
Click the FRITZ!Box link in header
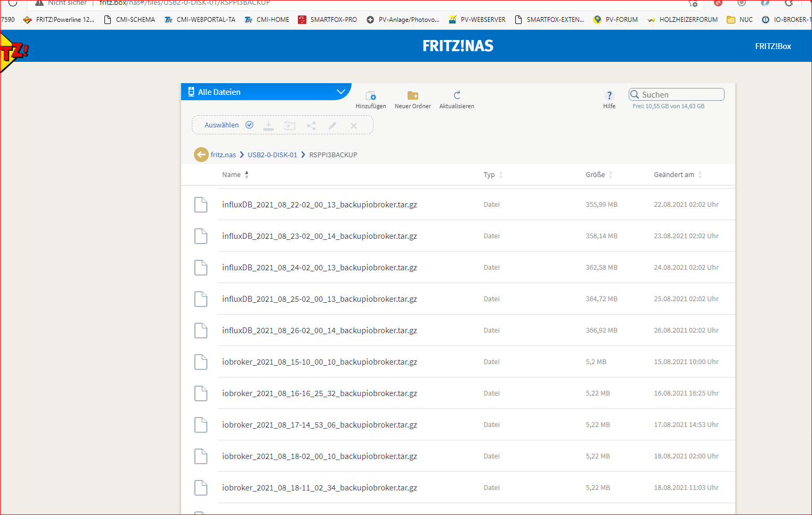point(773,46)
